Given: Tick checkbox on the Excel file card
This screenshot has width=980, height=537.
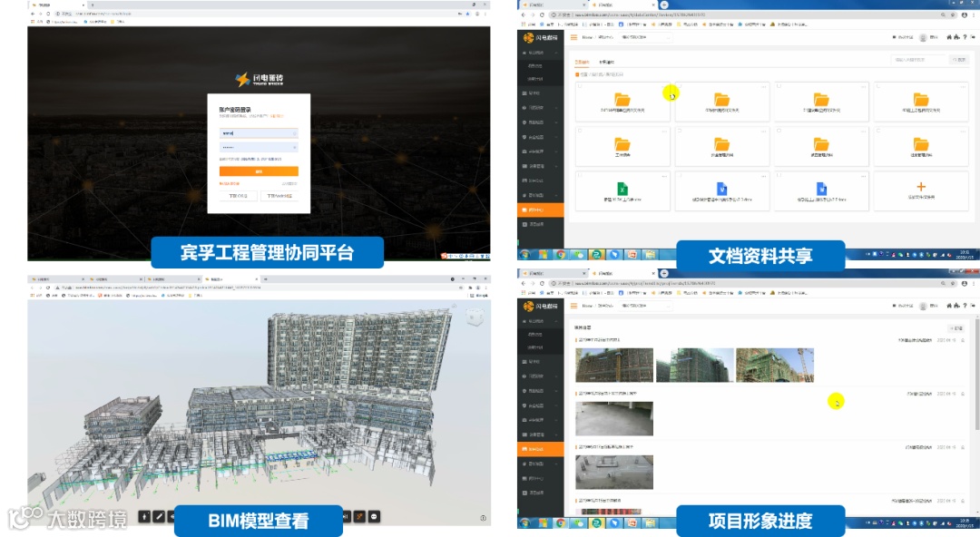Looking at the screenshot, I should pyautogui.click(x=580, y=176).
